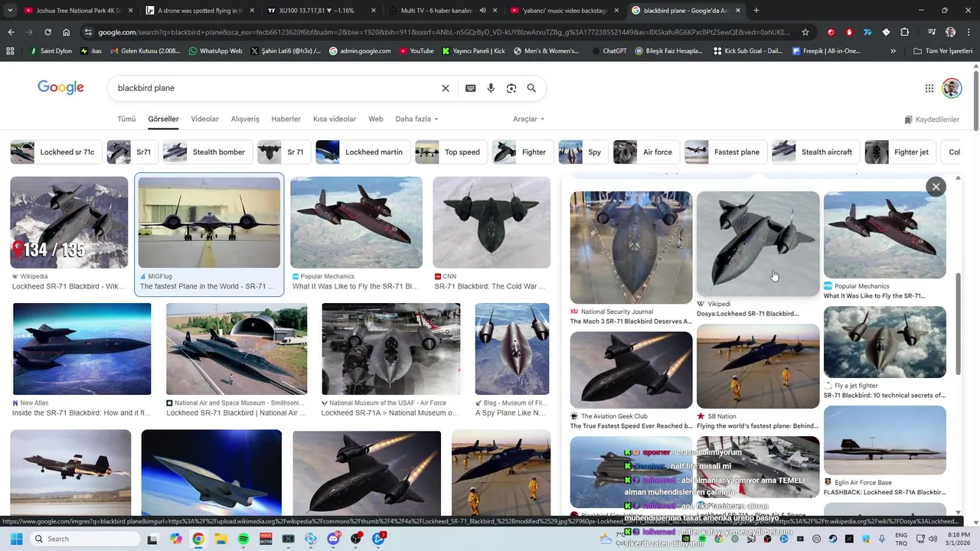Switch to the Tümü results tab
Image resolution: width=980 pixels, height=551 pixels.
pos(126,119)
